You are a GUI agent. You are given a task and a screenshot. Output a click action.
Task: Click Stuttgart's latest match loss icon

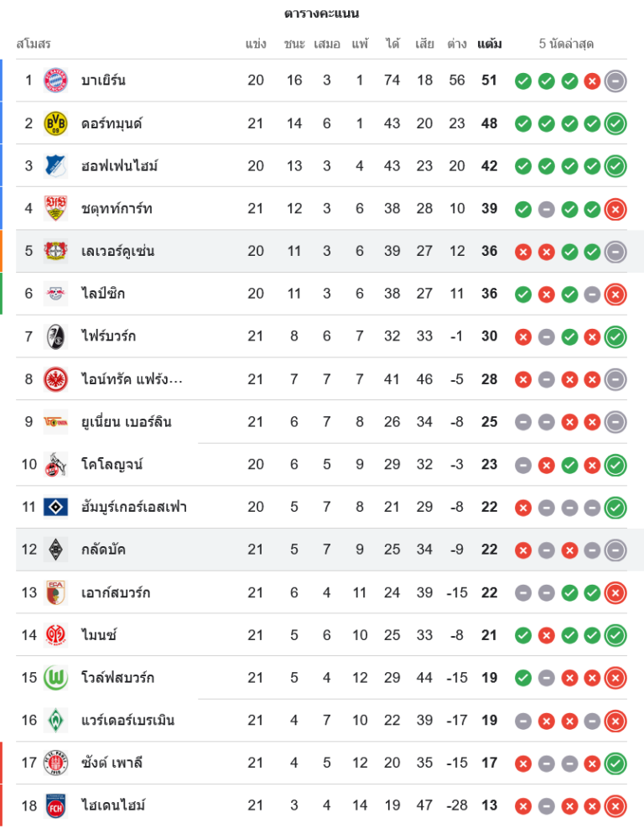615,208
